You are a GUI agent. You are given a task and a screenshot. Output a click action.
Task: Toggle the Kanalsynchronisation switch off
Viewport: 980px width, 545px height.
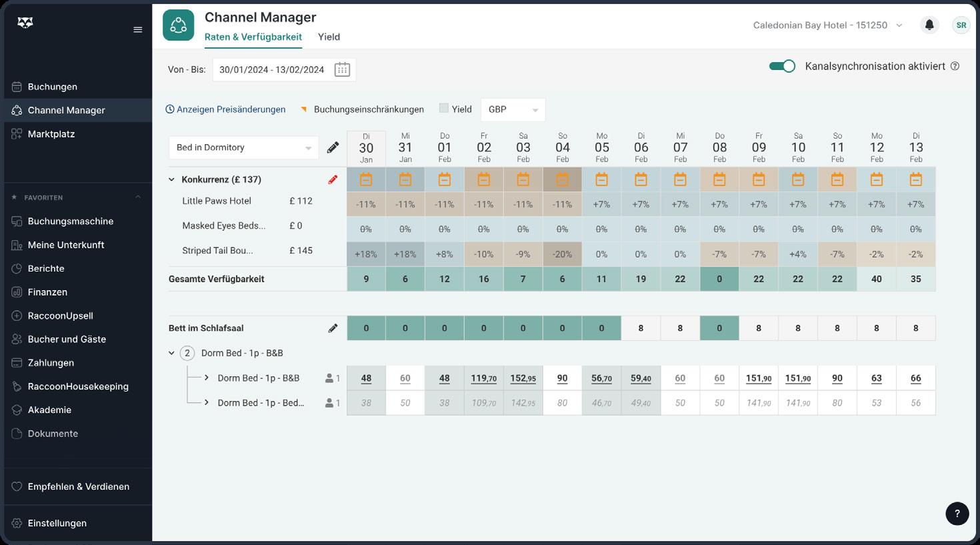[782, 66]
